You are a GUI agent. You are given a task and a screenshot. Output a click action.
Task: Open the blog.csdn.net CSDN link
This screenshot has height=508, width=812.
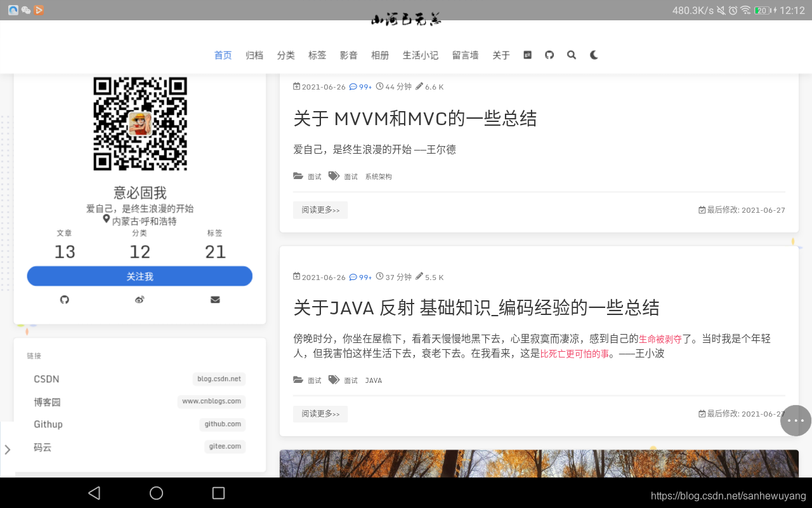[218, 378]
